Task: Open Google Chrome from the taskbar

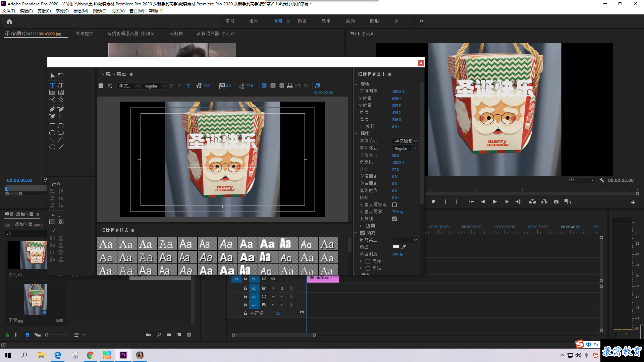Action: pos(90,355)
